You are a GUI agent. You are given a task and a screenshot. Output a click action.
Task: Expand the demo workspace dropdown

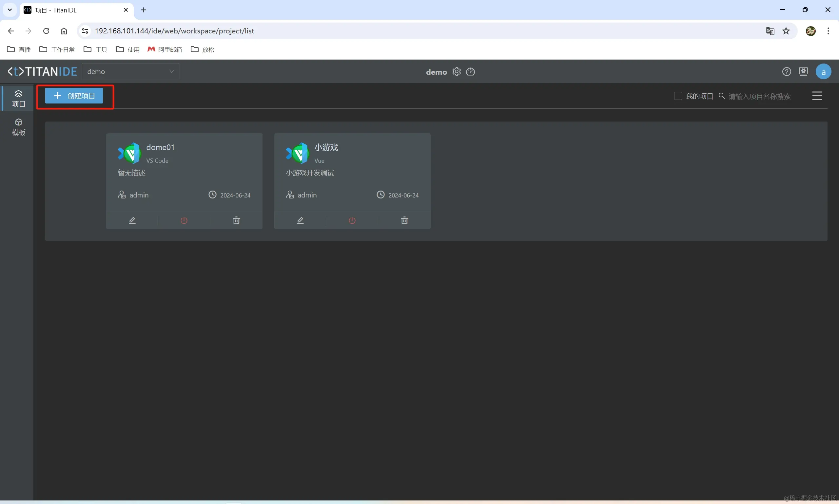[130, 72]
